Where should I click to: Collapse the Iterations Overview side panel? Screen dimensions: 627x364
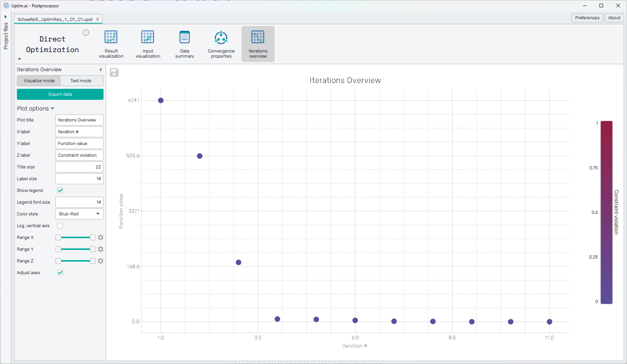point(100,70)
